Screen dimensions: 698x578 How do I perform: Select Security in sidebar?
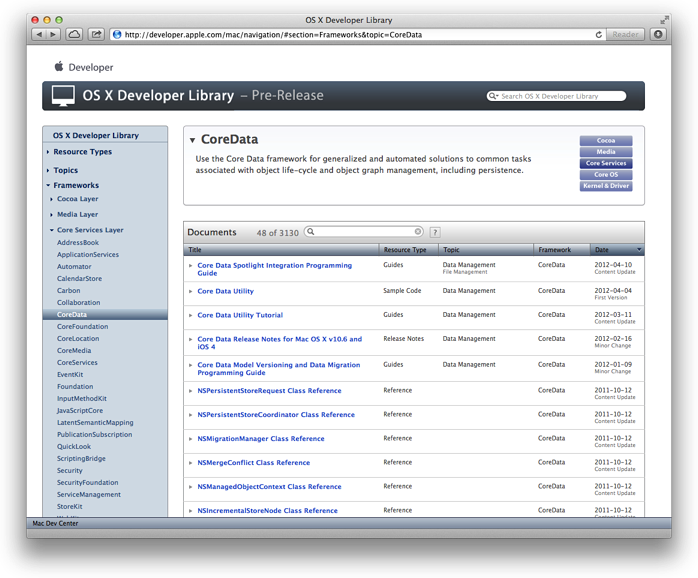(x=69, y=471)
